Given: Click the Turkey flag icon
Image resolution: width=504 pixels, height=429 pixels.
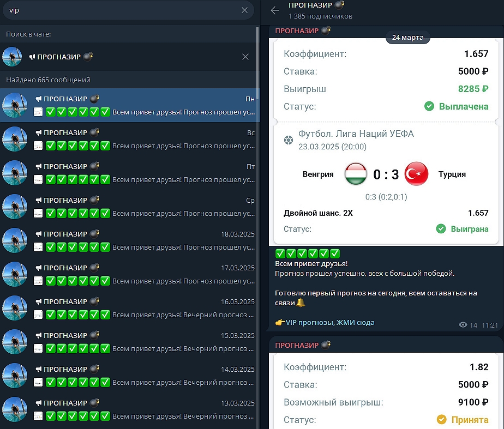Looking at the screenshot, I should [x=416, y=174].
